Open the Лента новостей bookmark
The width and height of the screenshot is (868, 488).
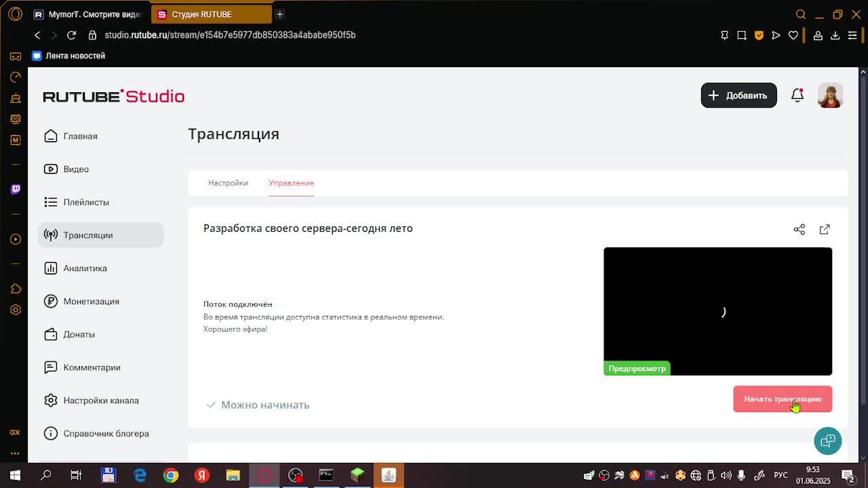click(x=68, y=56)
